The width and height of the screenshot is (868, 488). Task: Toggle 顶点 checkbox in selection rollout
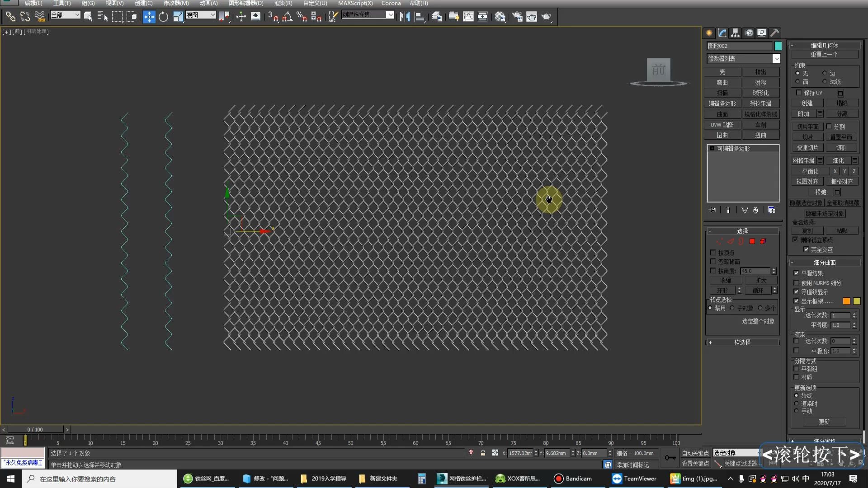[713, 252]
